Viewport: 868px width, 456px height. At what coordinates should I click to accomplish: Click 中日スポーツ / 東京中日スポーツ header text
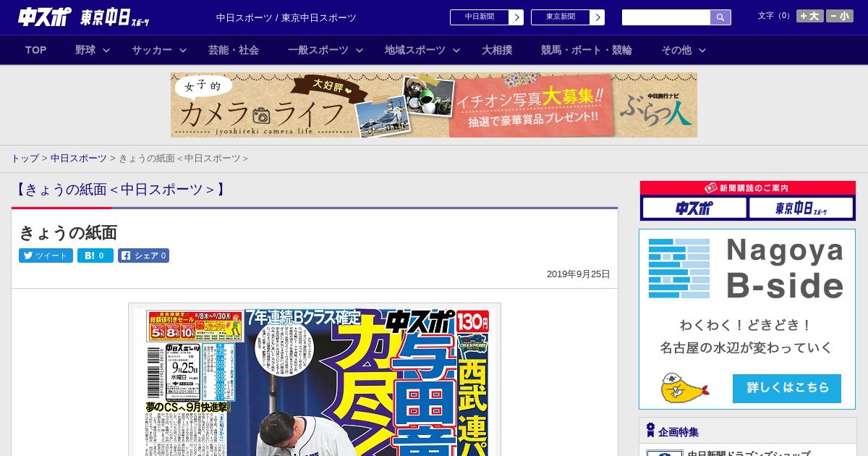coord(286,17)
